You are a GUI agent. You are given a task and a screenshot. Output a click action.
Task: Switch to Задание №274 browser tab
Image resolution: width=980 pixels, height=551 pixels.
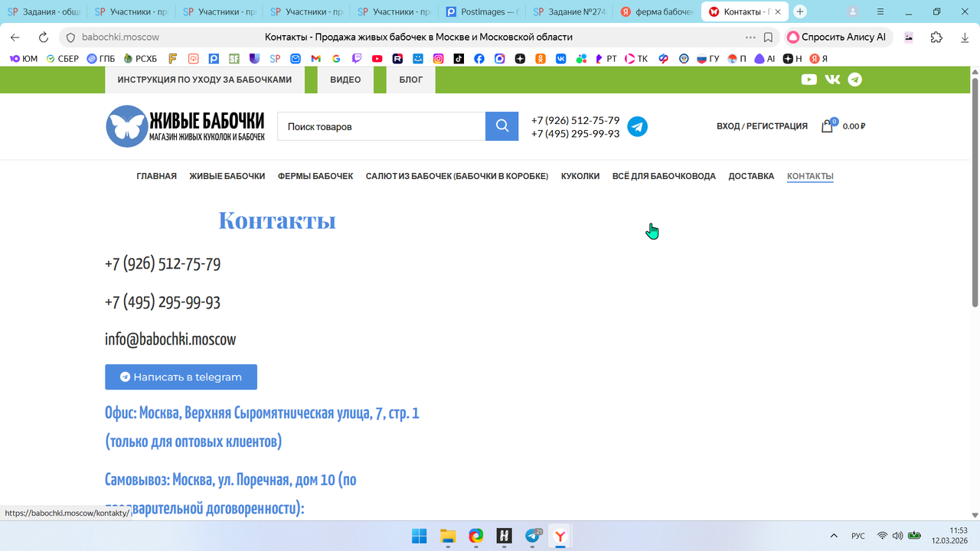[x=569, y=12]
